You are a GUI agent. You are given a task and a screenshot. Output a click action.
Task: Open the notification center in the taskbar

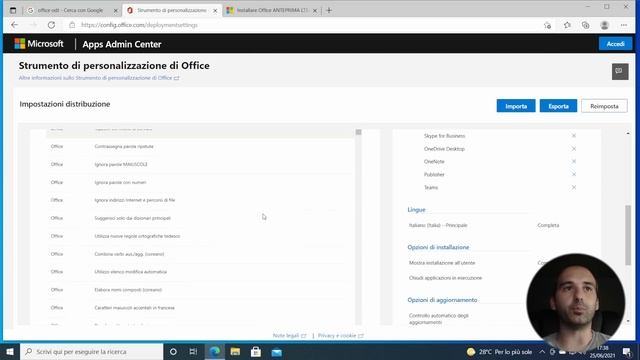coord(627,351)
